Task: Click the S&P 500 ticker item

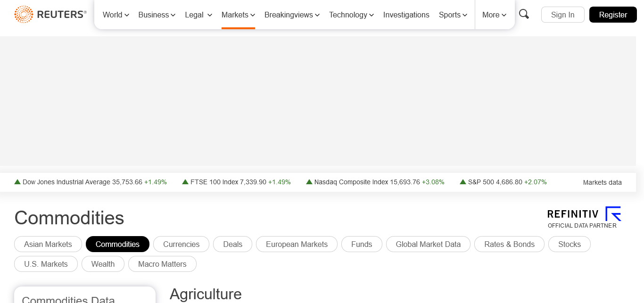Action: tap(503, 182)
